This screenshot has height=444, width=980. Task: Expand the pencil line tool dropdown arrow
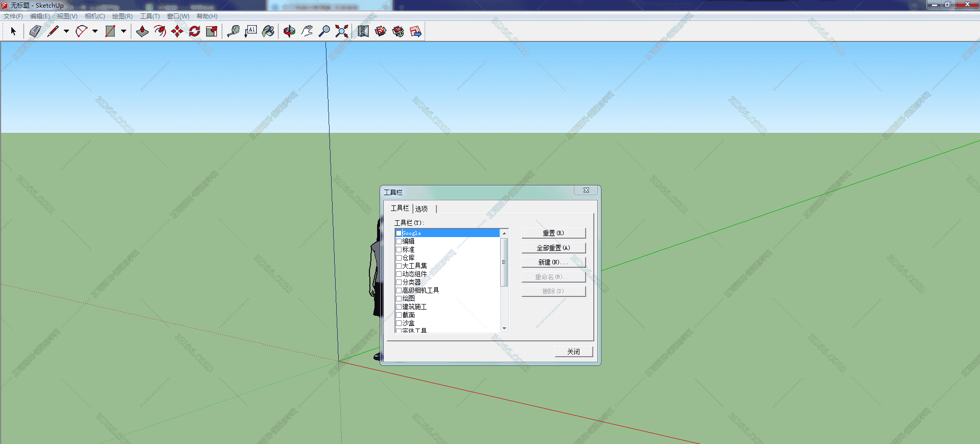click(x=66, y=31)
